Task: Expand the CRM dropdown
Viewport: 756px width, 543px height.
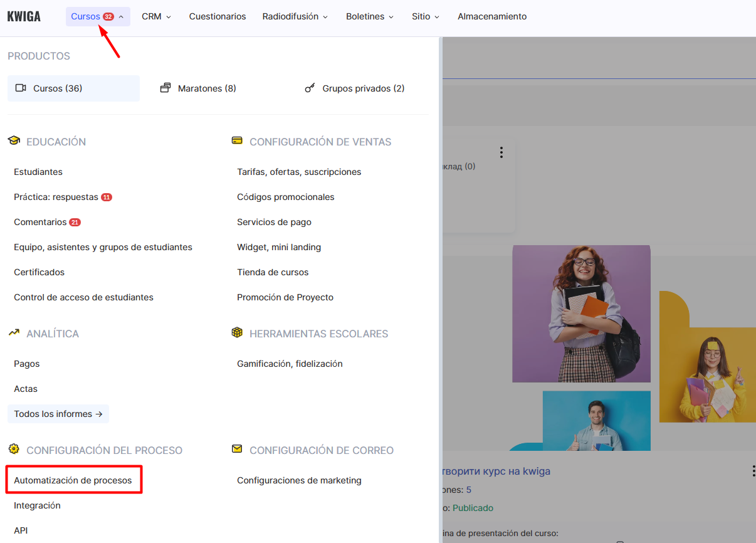Action: click(x=156, y=17)
